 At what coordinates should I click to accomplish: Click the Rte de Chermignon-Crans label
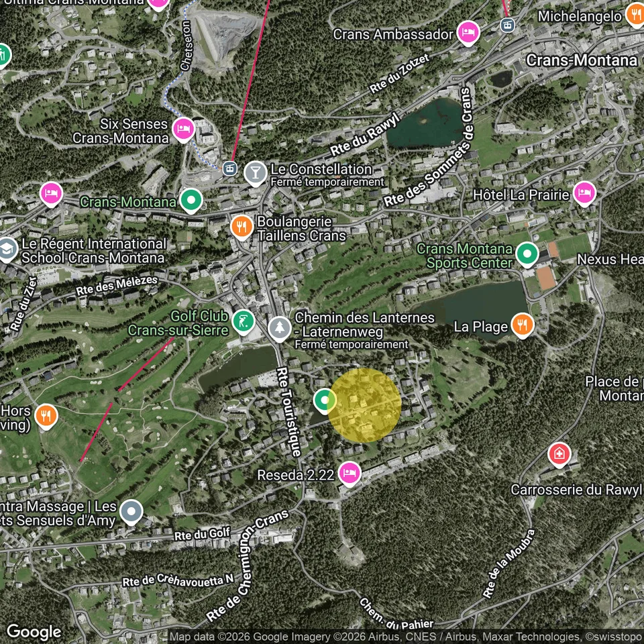coord(247,566)
